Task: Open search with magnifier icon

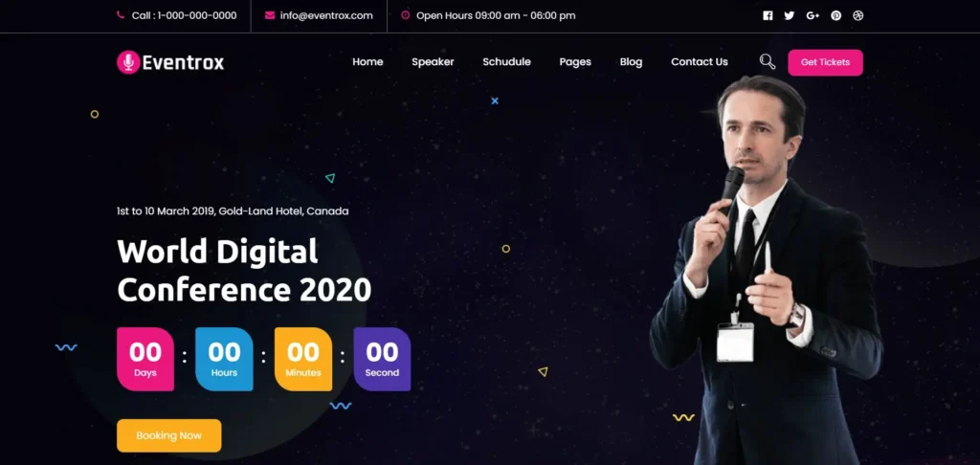Action: coord(768,62)
